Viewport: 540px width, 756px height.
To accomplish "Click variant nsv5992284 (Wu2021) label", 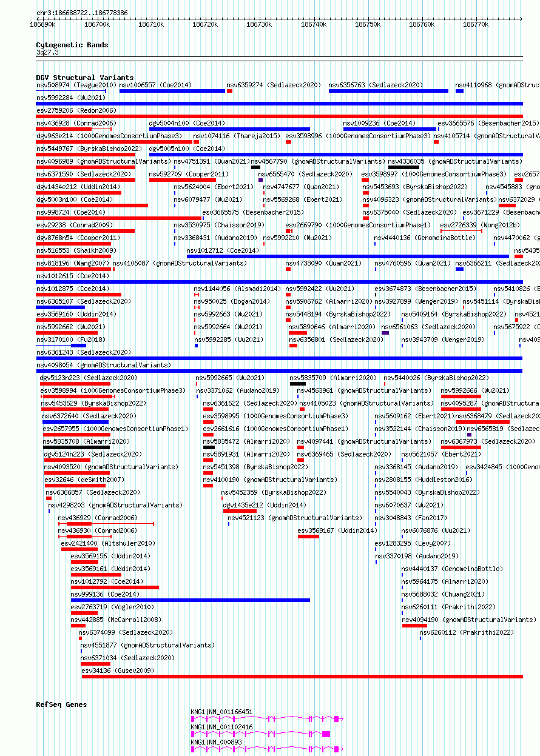I will (x=71, y=98).
